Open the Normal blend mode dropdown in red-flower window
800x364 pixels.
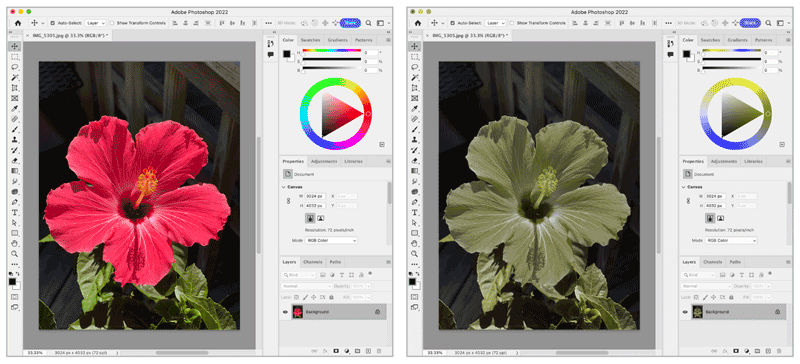307,286
